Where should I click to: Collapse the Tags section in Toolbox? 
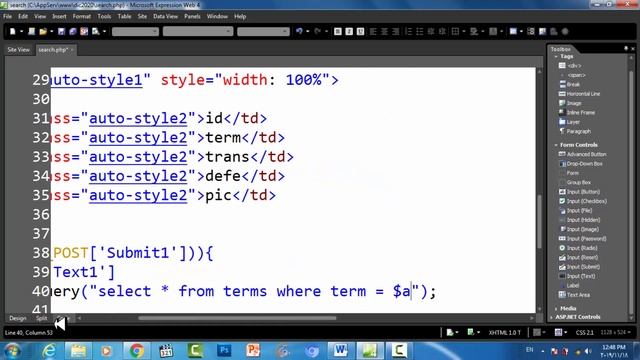point(556,56)
